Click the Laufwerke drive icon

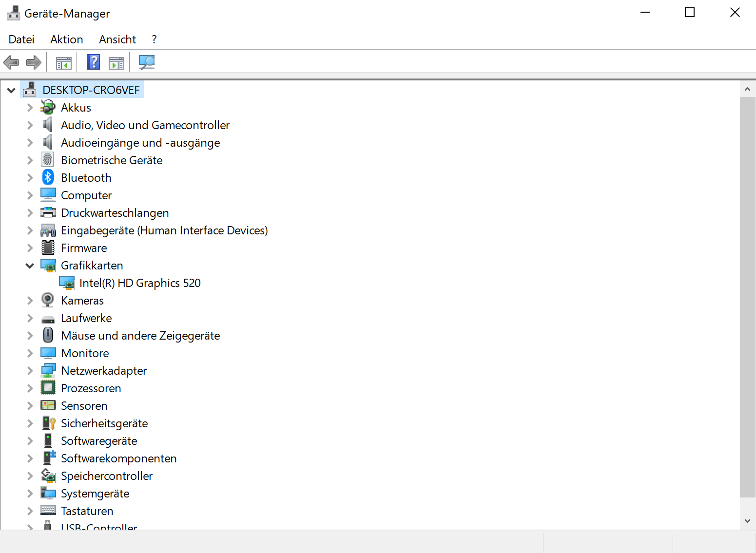48,319
